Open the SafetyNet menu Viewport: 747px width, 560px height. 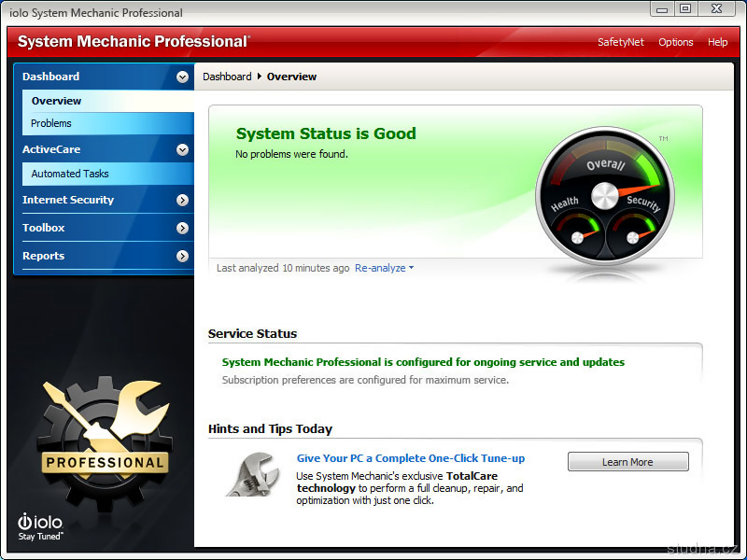tap(620, 42)
